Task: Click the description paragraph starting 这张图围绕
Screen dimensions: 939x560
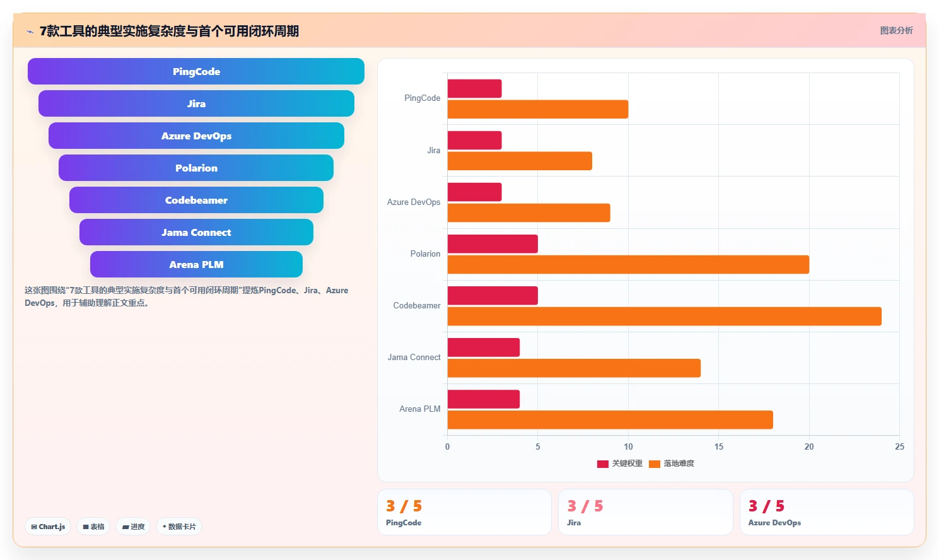Action: (x=187, y=296)
